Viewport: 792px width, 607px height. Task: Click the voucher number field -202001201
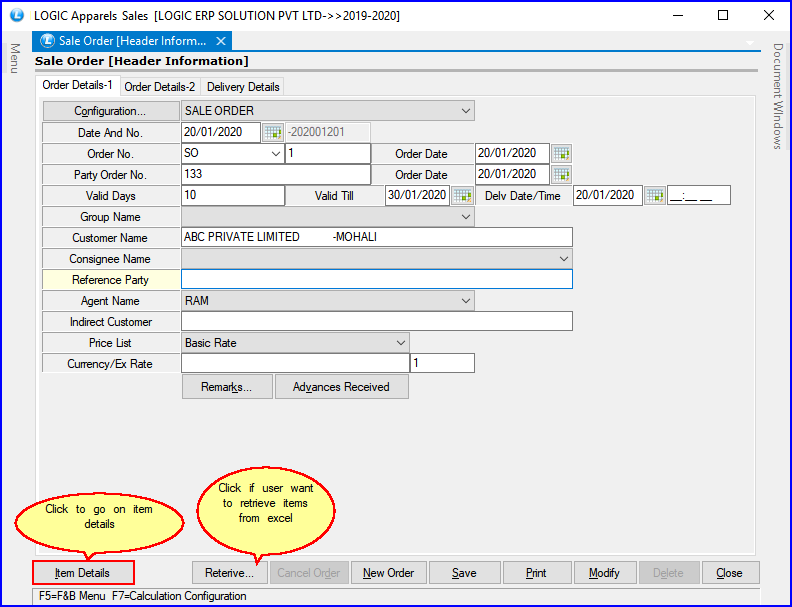(x=328, y=133)
